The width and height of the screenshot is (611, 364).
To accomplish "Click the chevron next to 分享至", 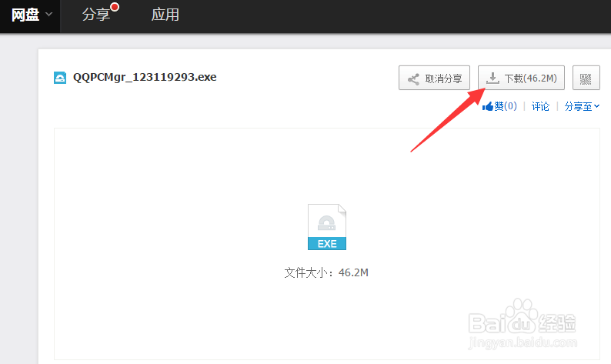I will (x=596, y=106).
